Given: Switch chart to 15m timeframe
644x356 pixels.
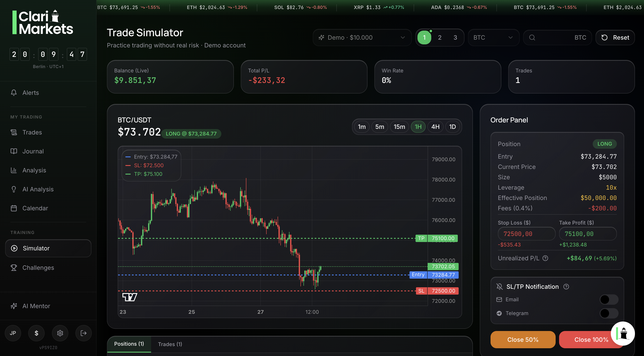Looking at the screenshot, I should pos(399,127).
